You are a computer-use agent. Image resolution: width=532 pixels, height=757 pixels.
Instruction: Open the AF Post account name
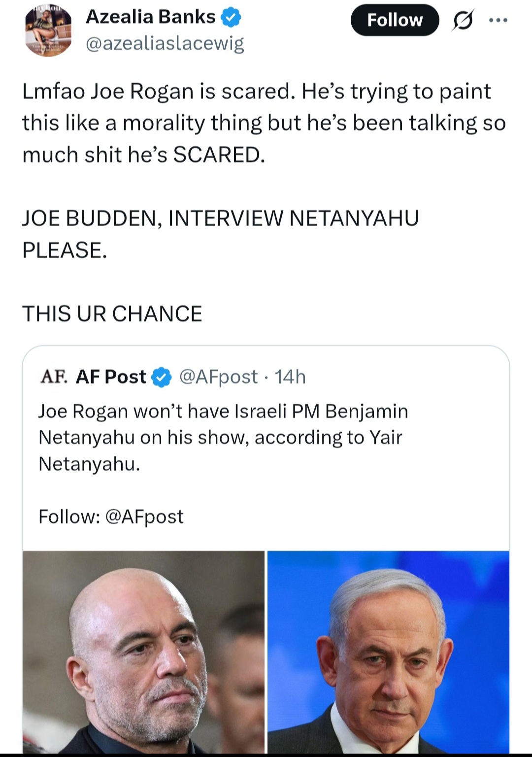(x=111, y=377)
